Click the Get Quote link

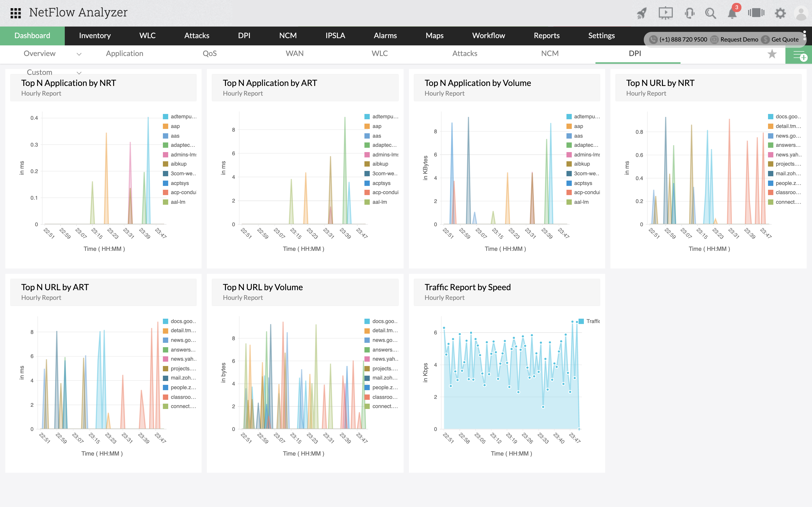coord(784,40)
